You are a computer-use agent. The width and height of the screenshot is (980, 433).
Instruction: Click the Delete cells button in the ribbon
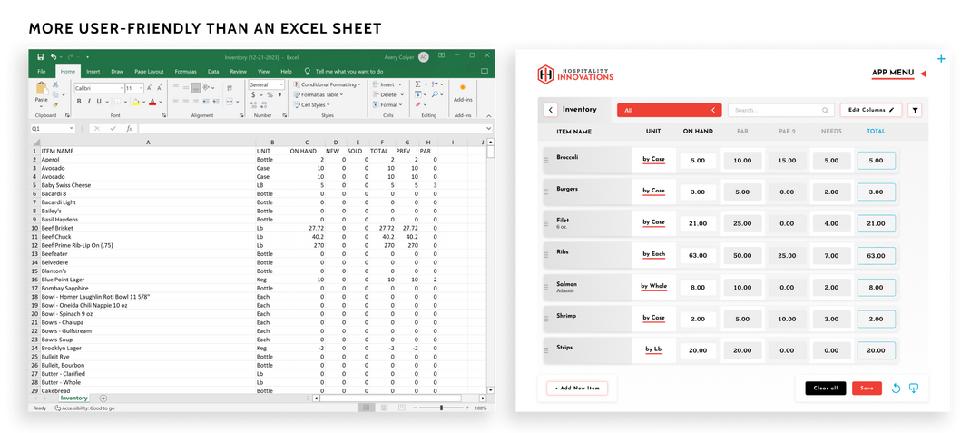point(388,94)
